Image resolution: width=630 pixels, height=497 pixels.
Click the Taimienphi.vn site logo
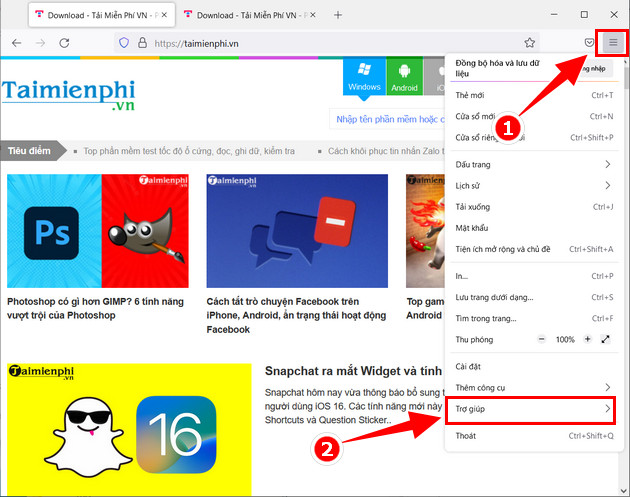(68, 95)
